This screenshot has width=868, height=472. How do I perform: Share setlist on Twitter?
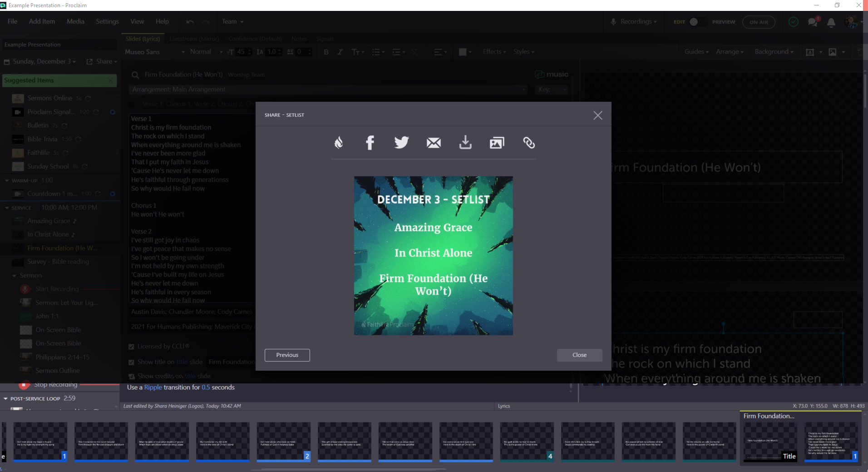coord(402,143)
